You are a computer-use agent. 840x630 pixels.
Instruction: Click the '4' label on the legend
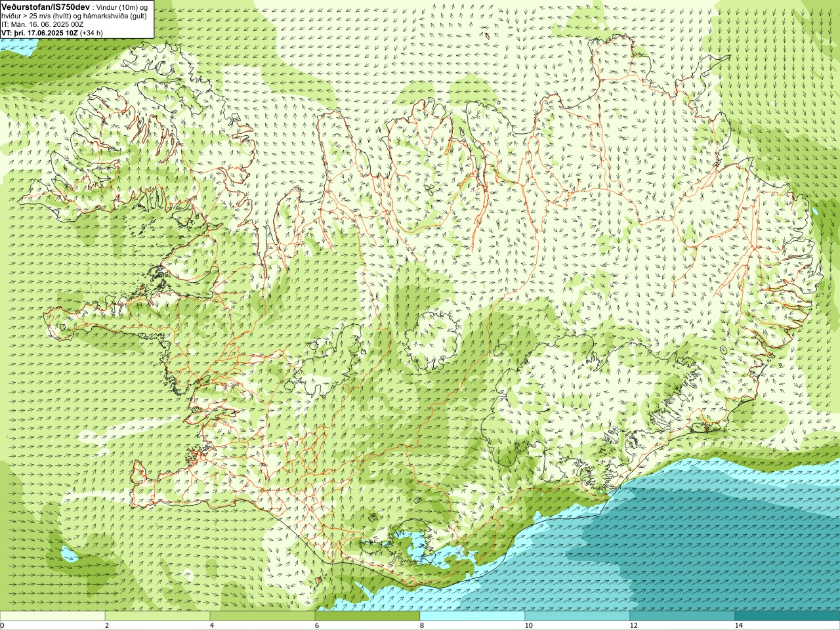212,625
